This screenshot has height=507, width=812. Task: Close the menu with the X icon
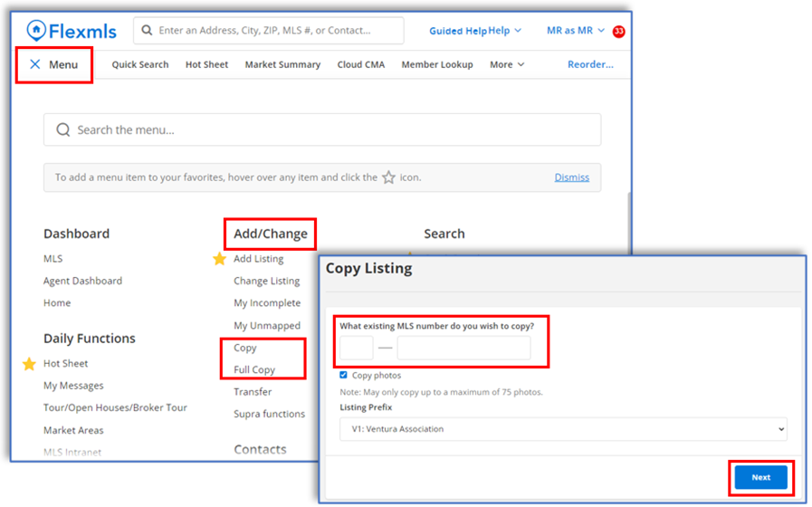pos(35,65)
